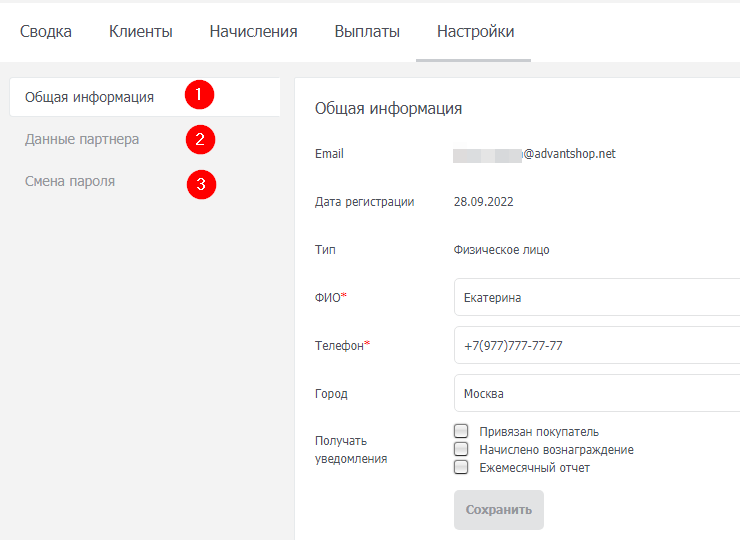Screen dimensions: 740x540
Task: Click the red number 3 marker
Action: pyautogui.click(x=202, y=184)
